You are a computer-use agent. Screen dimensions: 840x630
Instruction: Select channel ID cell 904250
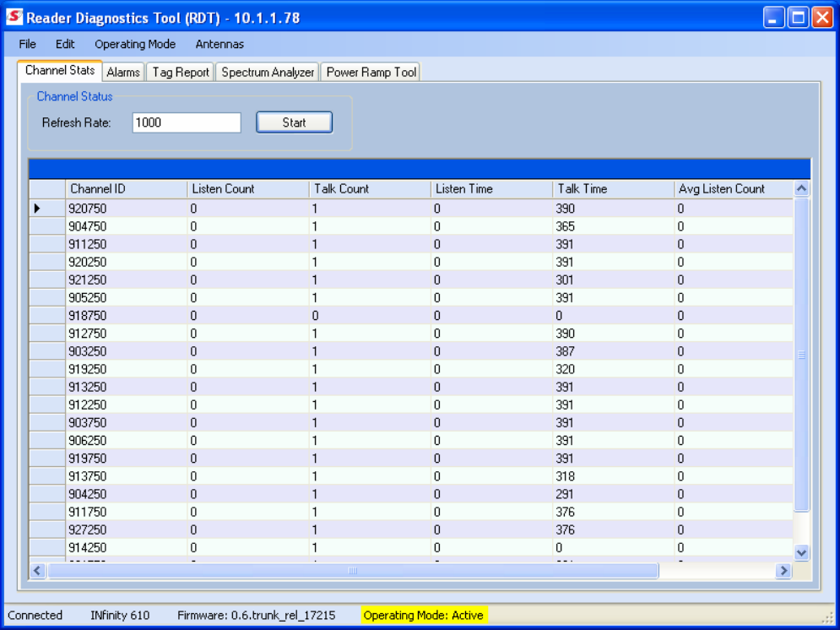tap(127, 494)
